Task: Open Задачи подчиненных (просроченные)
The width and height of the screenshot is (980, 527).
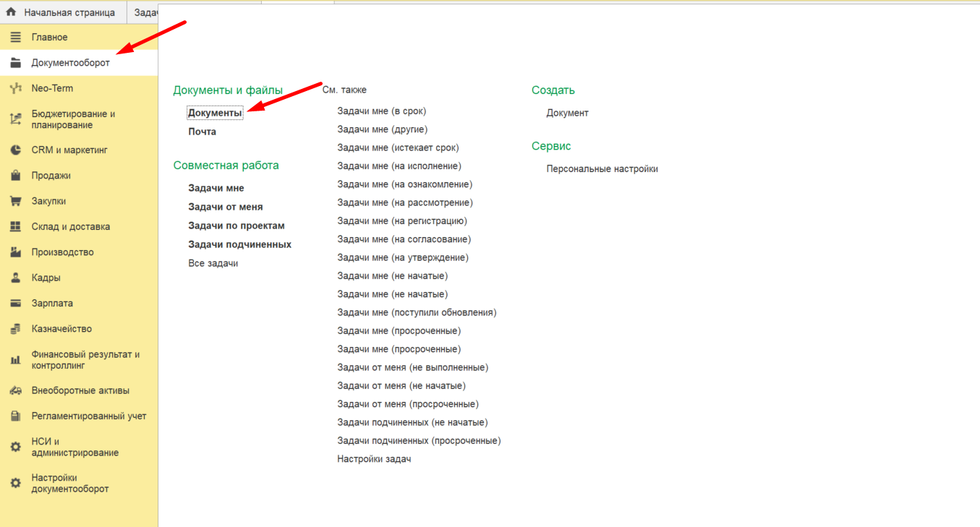Action: (419, 440)
